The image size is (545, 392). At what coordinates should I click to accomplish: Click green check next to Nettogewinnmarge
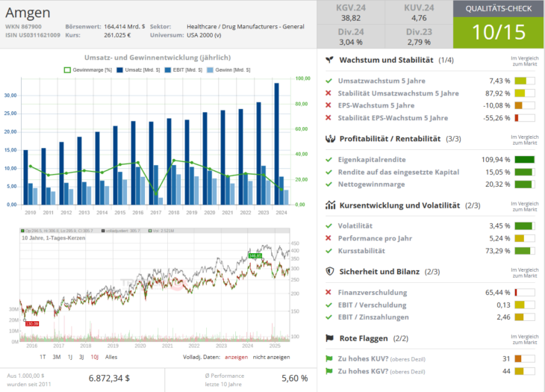(328, 184)
